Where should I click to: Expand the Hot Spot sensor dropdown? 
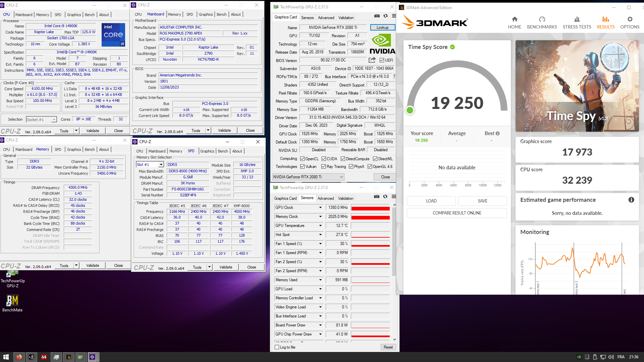320,235
